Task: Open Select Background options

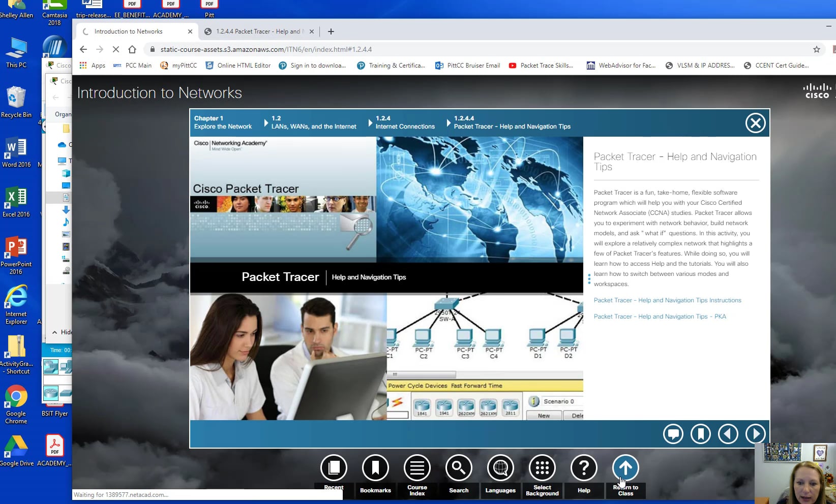Action: (542, 468)
